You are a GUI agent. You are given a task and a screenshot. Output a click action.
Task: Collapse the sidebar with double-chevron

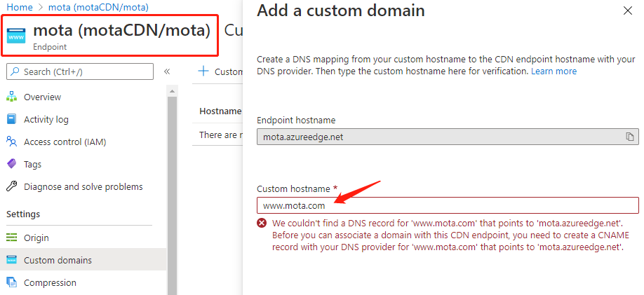(x=167, y=71)
